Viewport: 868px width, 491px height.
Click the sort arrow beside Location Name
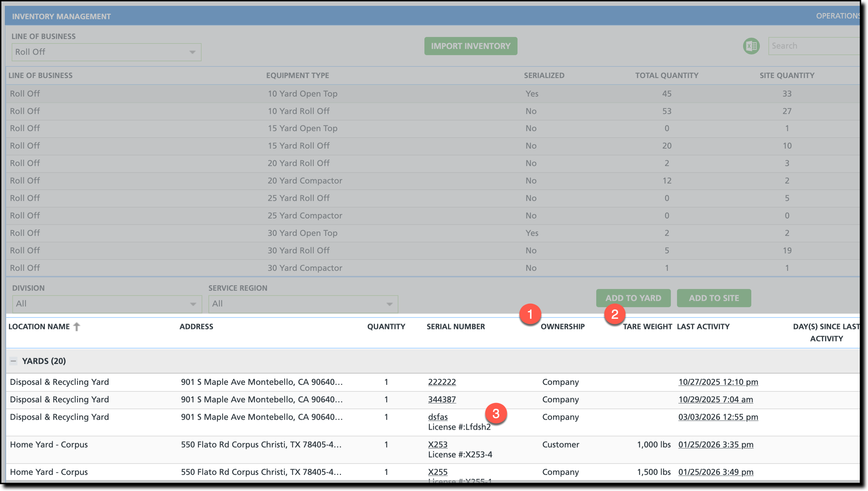[x=77, y=327]
